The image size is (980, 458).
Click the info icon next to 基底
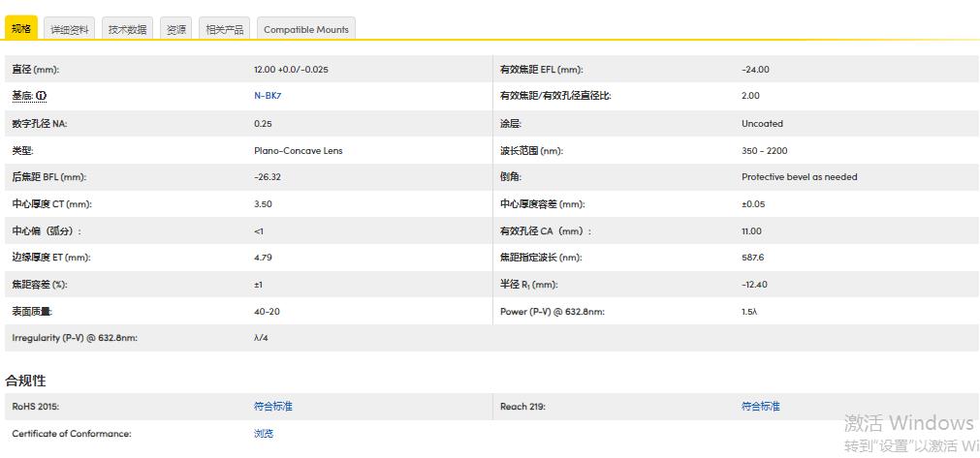42,96
